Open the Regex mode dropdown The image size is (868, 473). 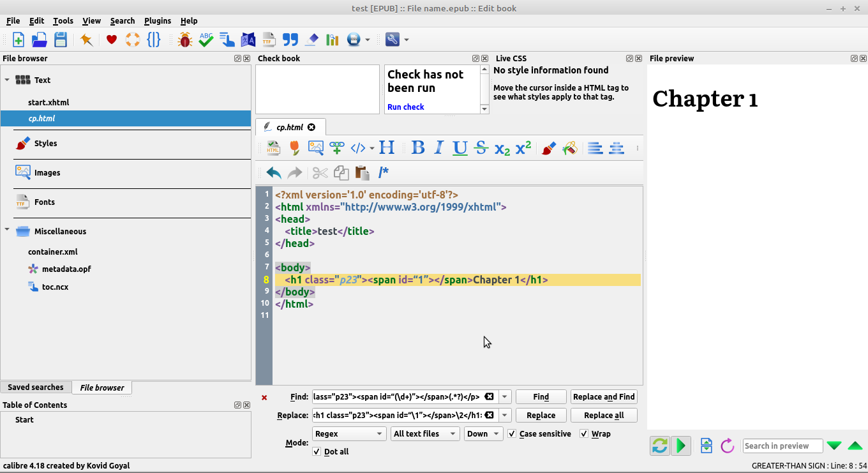(349, 434)
